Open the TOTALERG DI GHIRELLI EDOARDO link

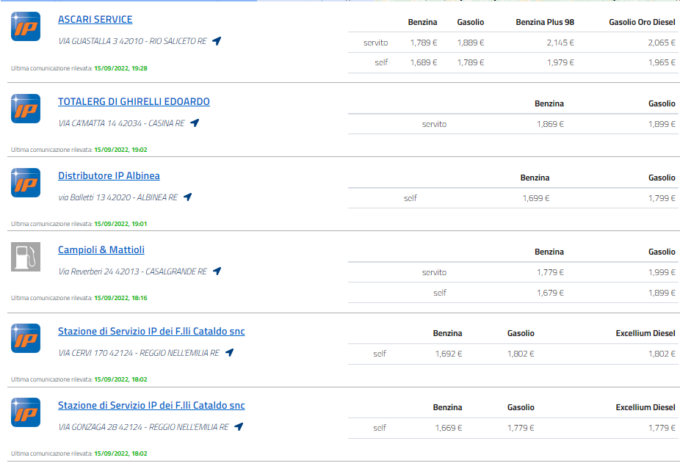tap(134, 101)
